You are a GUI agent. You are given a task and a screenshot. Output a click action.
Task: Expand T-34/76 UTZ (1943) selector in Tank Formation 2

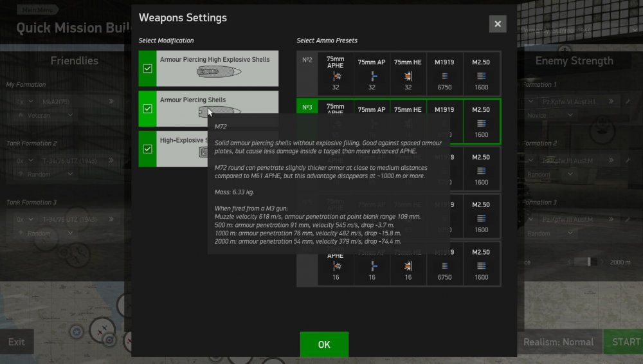click(111, 160)
